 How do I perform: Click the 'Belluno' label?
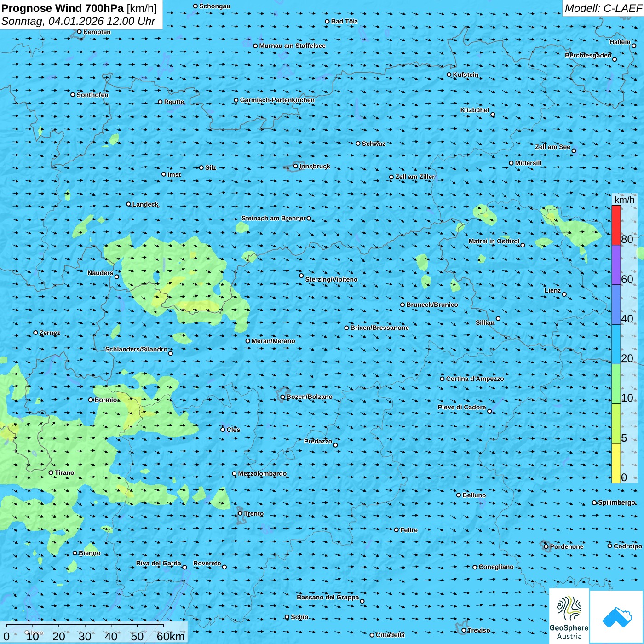474,495
